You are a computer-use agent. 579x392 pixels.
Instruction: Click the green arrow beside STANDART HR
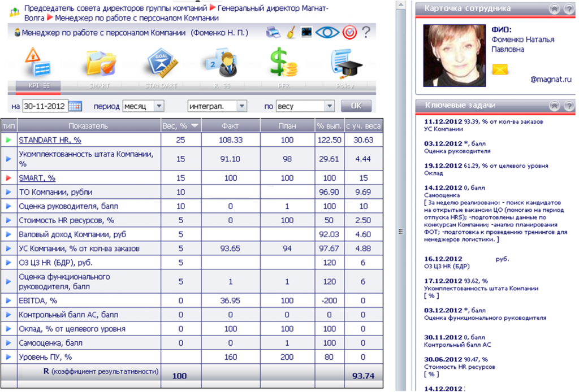point(8,140)
